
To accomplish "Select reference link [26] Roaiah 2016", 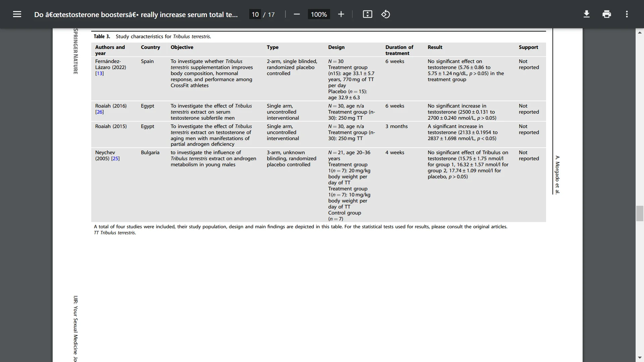I will click(x=99, y=111).
